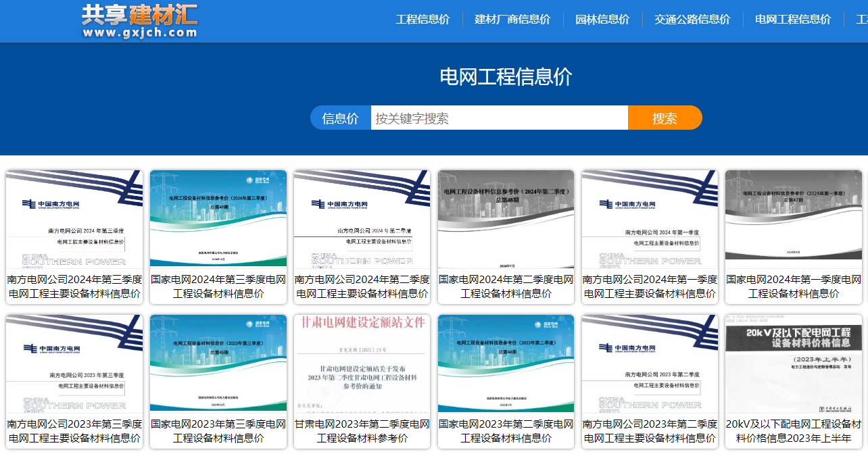Viewport: 868px width, 454px height.
Task: Click title link 南方电网公司2024年第一季度电网工程主要设备材料信息价
Action: pyautogui.click(x=650, y=286)
